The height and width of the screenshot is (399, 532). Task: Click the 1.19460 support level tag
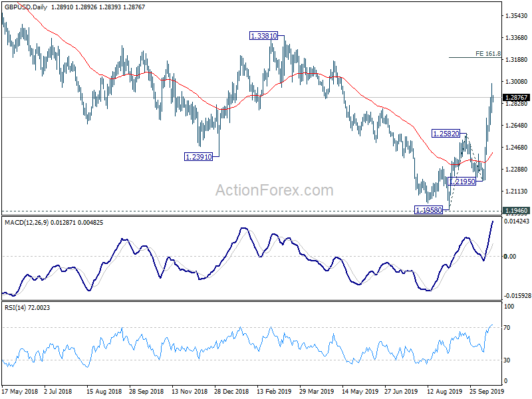[x=517, y=211]
